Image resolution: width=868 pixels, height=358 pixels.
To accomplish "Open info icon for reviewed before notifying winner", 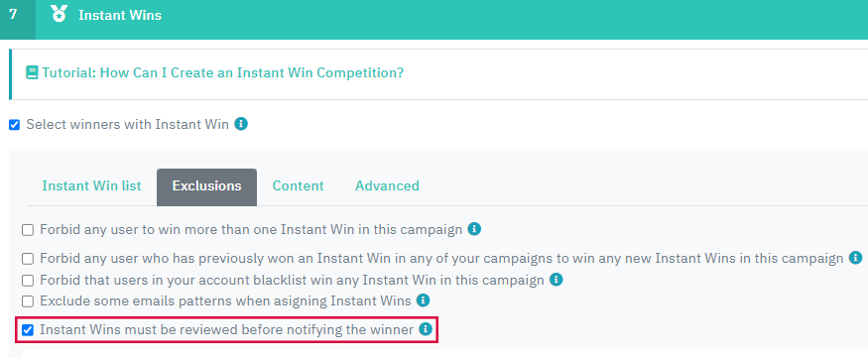I will tap(426, 329).
